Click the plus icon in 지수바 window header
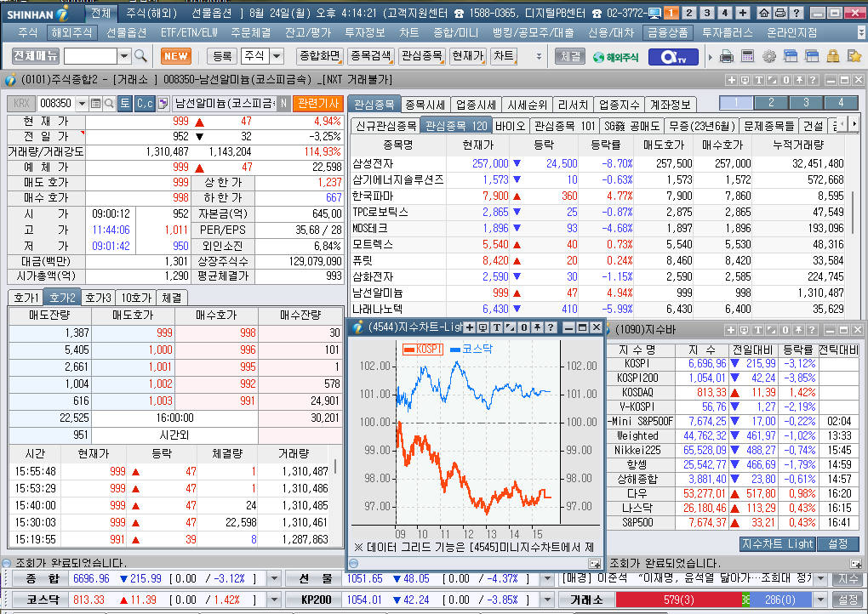Viewport: 868px width, 614px height. 731,330
